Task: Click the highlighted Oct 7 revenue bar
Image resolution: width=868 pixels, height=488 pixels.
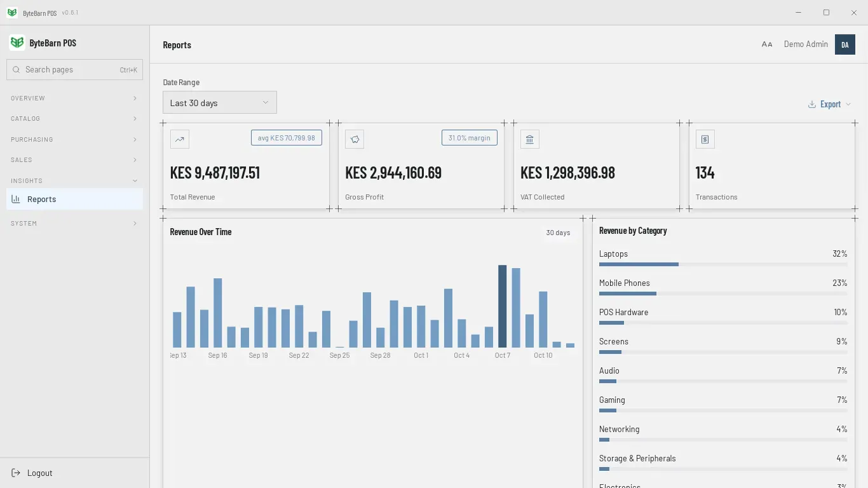Action: (x=502, y=306)
